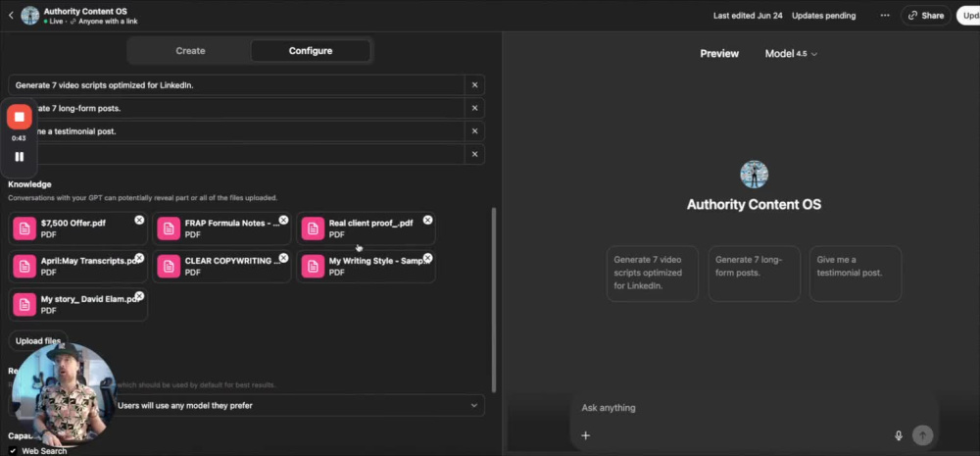
Task: Select the Configure tab
Action: (310, 51)
